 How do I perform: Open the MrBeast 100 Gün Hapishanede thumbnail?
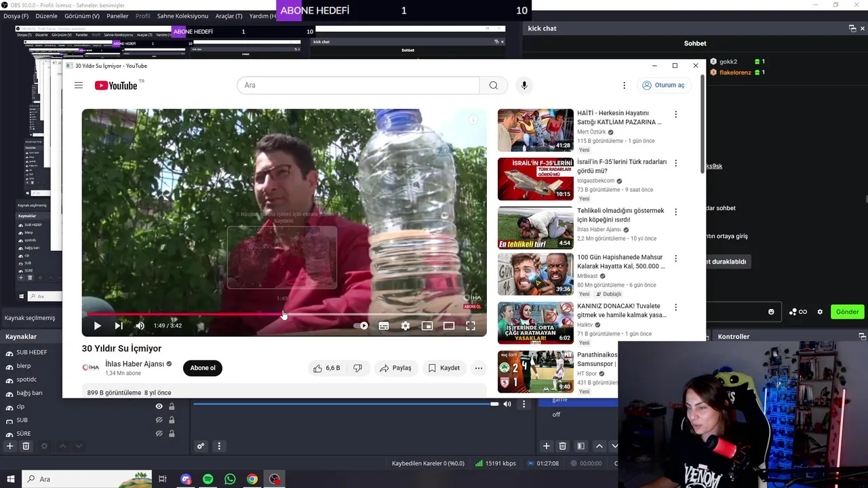click(536, 274)
